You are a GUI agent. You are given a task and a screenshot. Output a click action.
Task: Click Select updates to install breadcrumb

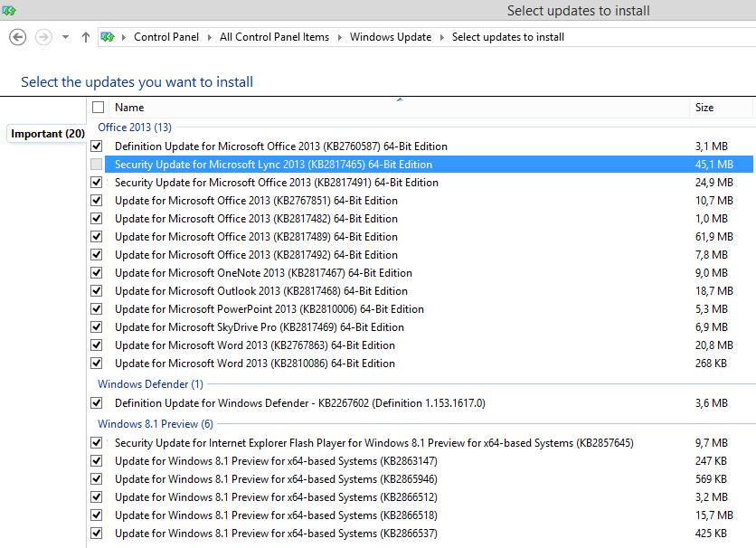tap(507, 37)
